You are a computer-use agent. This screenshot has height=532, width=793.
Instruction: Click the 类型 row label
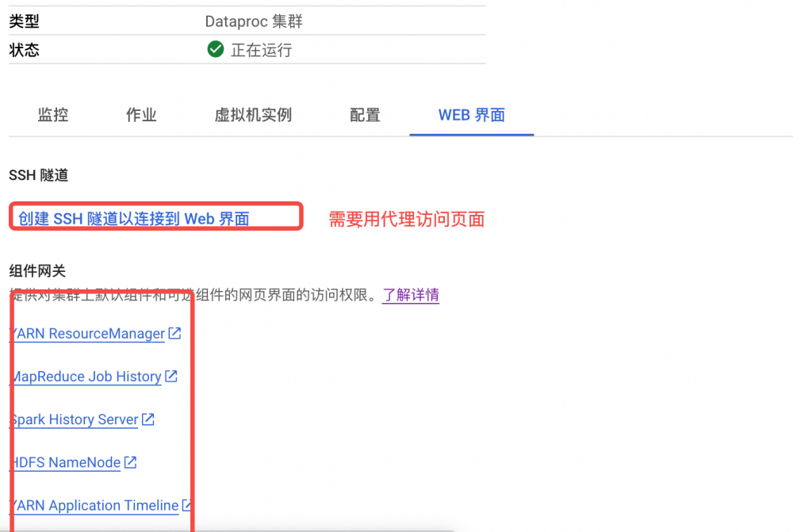24,21
